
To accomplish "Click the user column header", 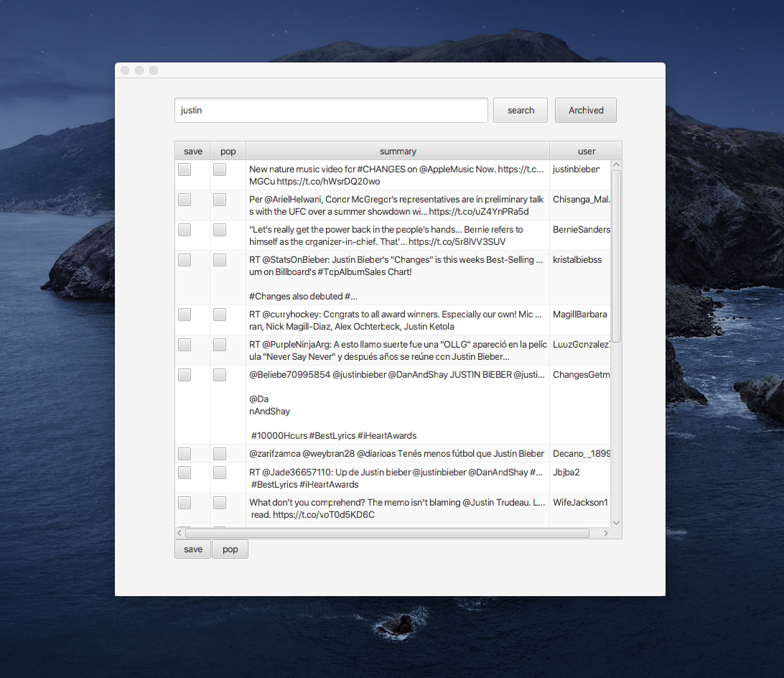I will (x=586, y=151).
